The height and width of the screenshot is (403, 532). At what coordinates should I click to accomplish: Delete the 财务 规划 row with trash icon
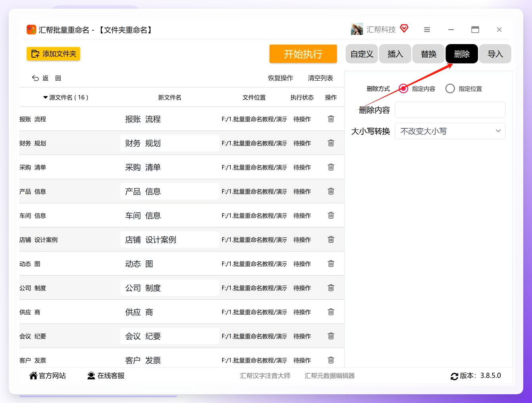(331, 143)
